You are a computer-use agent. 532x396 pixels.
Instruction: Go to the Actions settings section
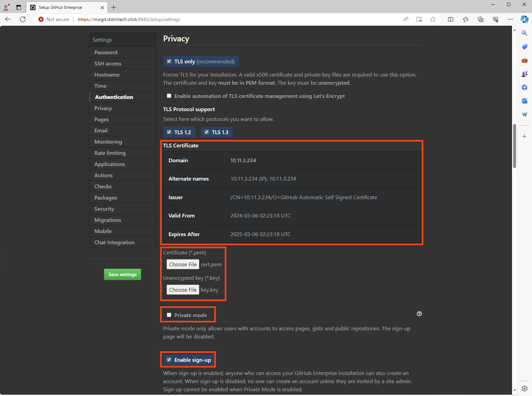123,175
